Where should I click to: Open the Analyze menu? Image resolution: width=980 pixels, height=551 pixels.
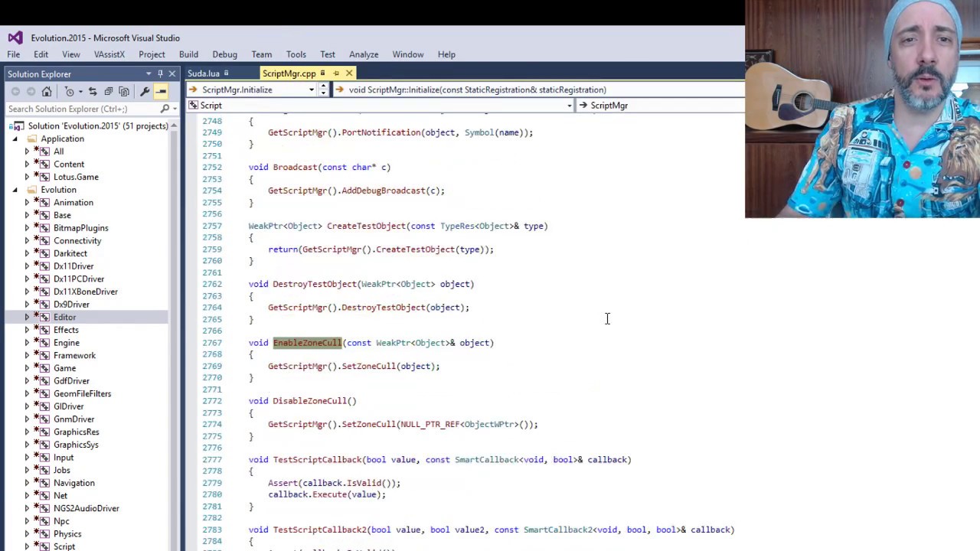pos(364,54)
